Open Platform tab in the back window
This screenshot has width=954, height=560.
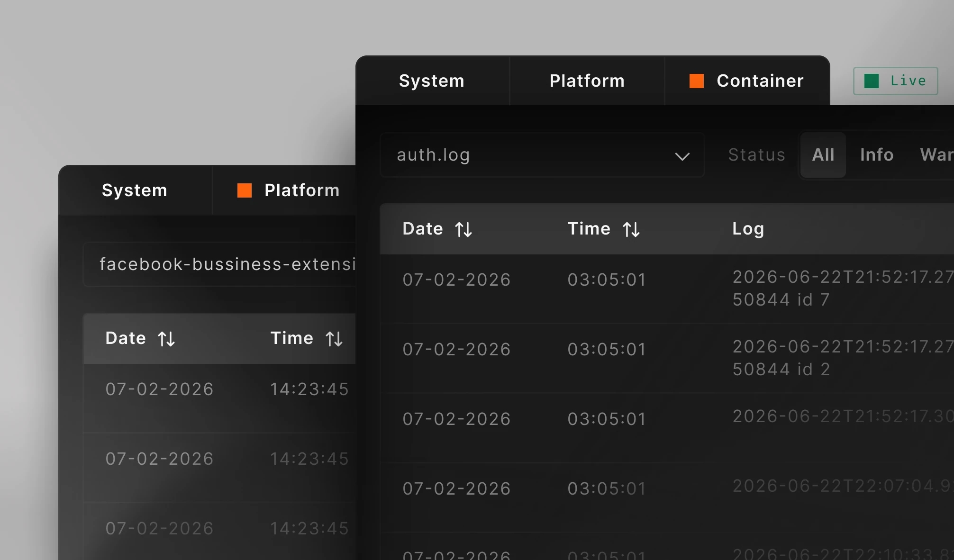(x=284, y=190)
